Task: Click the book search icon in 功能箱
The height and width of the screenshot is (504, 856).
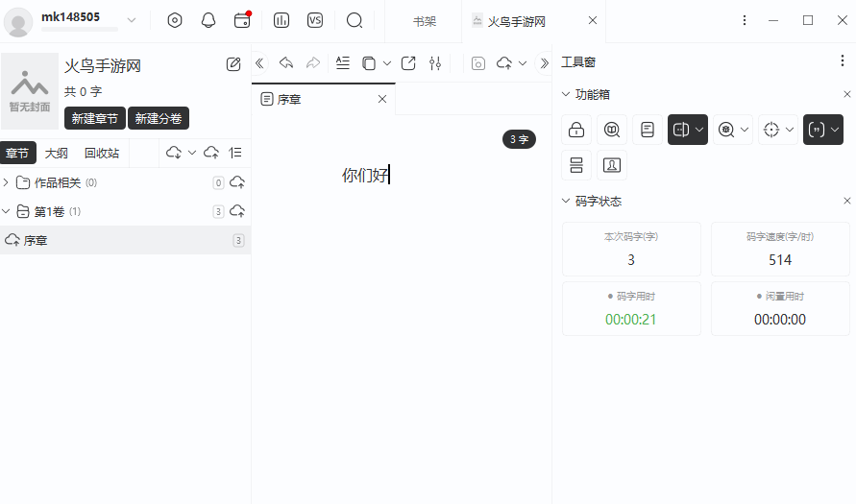Action: click(612, 130)
